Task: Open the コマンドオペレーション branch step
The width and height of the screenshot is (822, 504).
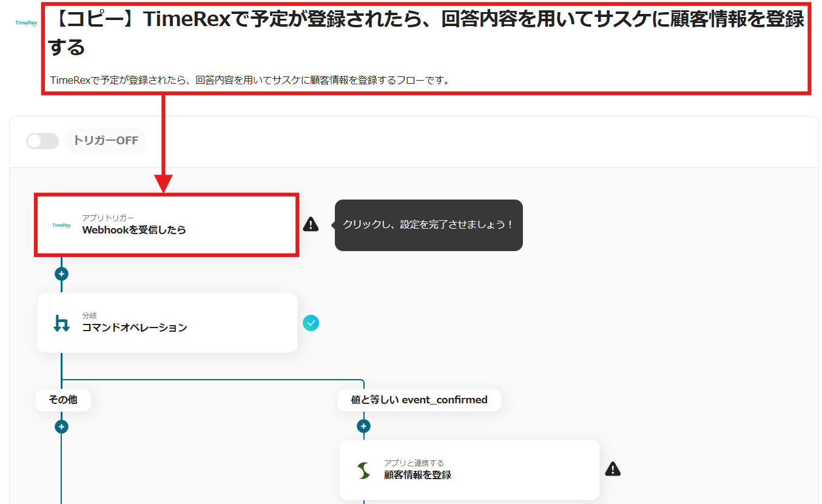Action: (167, 323)
